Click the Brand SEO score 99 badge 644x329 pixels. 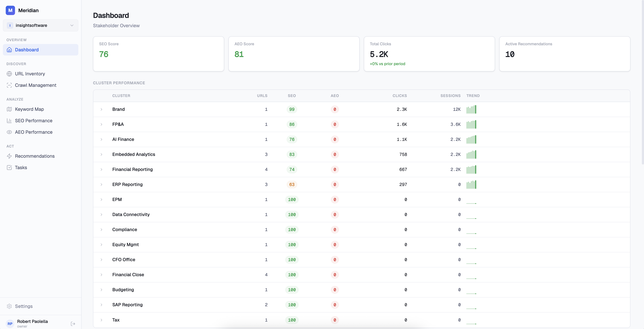(x=292, y=109)
